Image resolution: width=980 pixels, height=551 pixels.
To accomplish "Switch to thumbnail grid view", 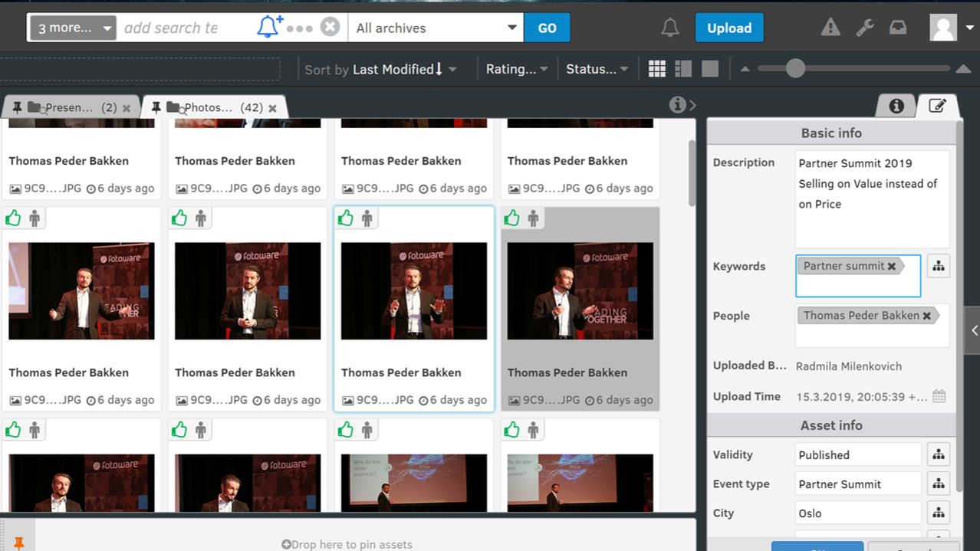I will pyautogui.click(x=657, y=69).
